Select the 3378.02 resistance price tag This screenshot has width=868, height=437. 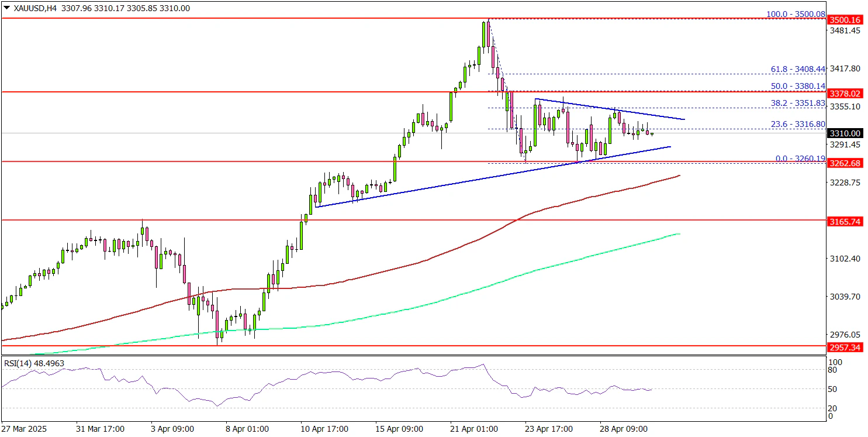click(x=845, y=93)
